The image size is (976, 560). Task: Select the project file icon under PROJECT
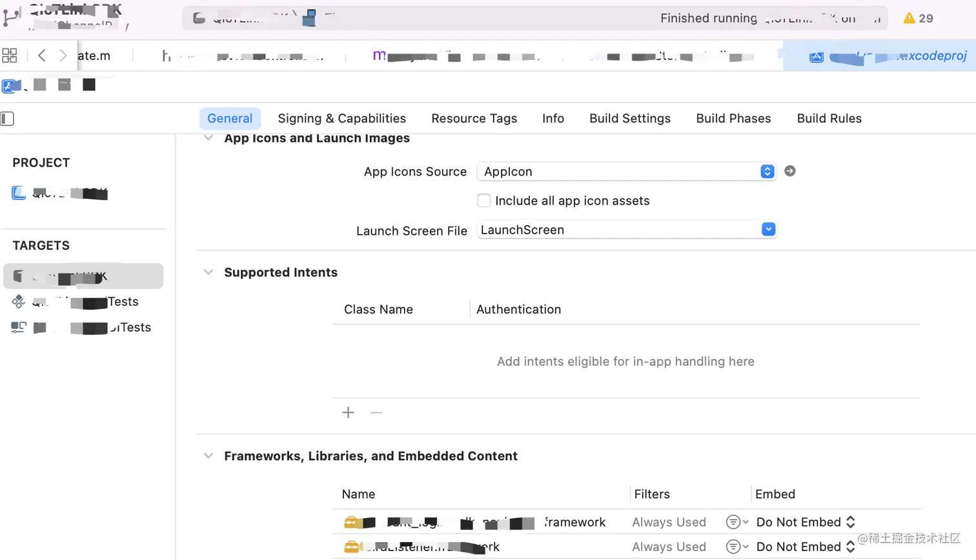click(x=19, y=192)
